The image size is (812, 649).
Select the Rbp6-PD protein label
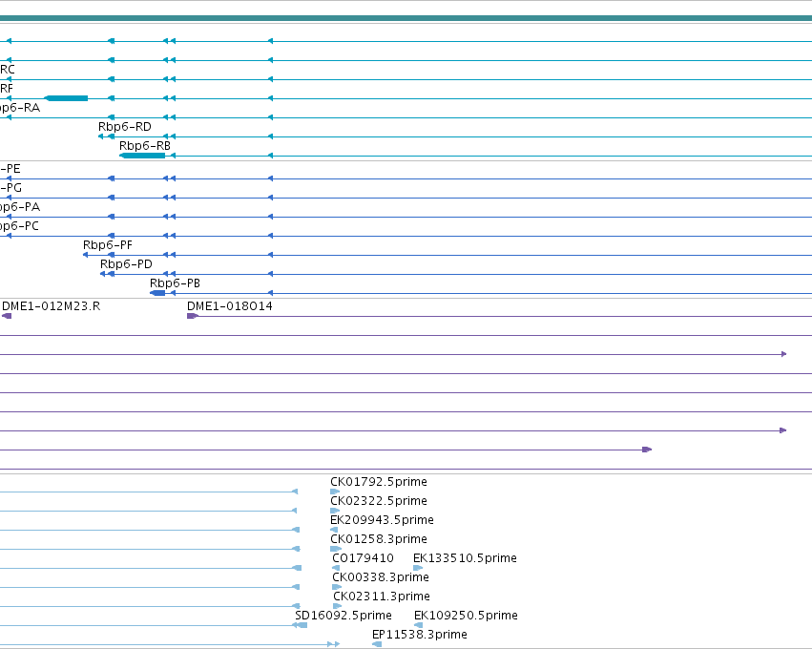coord(126,264)
